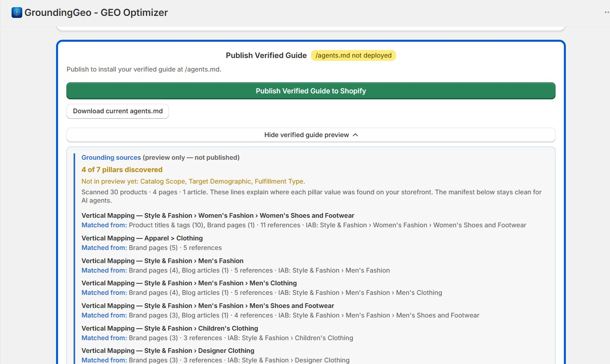Click the 'Not in preview yet' warning line
The image size is (610, 364).
pyautogui.click(x=193, y=182)
